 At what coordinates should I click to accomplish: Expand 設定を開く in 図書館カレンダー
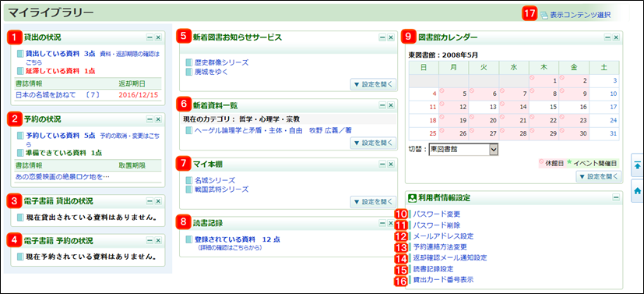[598, 176]
